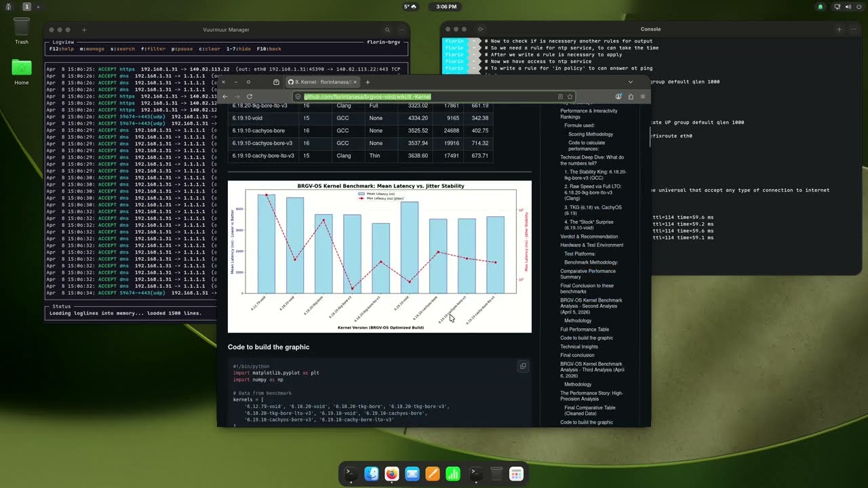Open the orange Pages-style dock app
868x488 pixels.
click(432, 474)
